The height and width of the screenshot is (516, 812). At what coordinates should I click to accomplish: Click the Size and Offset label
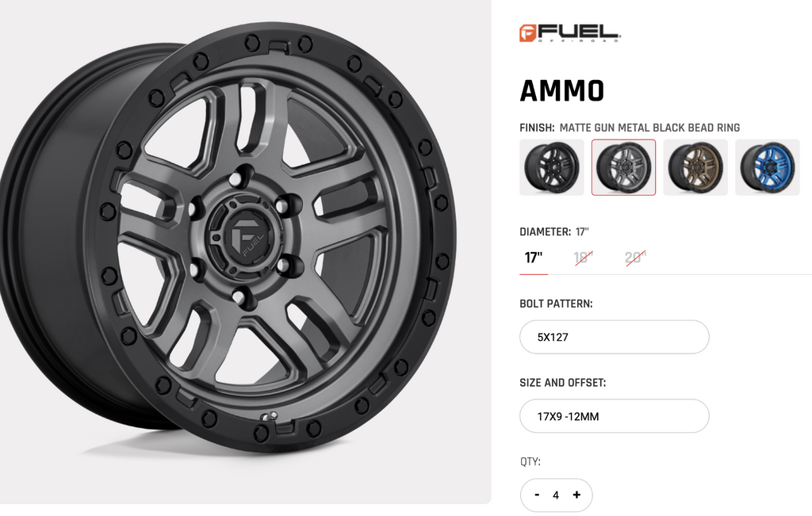(x=563, y=383)
